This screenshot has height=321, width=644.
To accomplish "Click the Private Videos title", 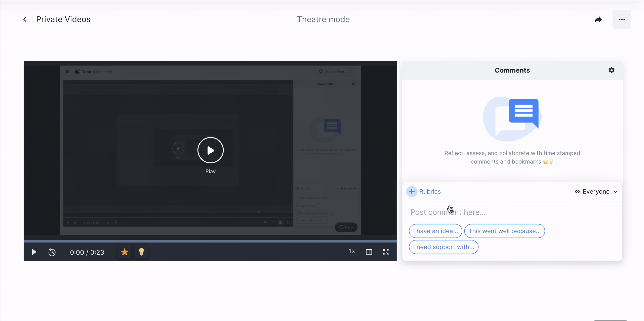I will coord(63,19).
